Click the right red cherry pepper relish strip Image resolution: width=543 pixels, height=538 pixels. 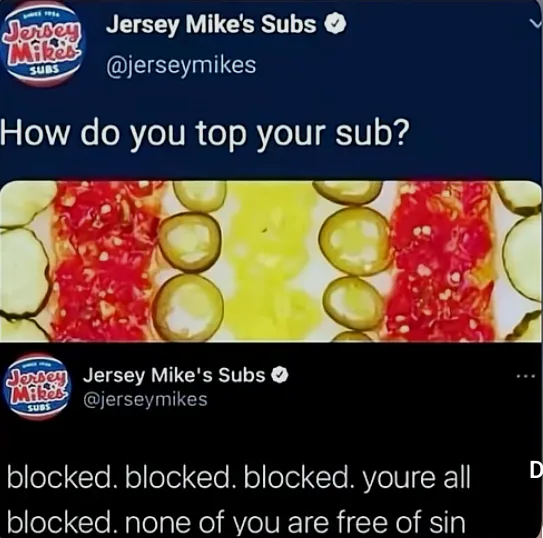point(442,261)
